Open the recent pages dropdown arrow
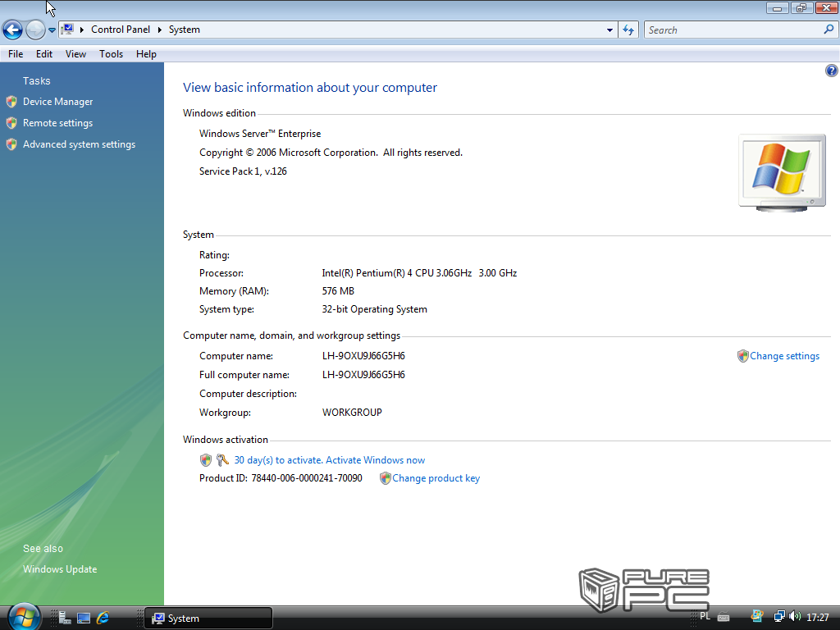This screenshot has width=840, height=630. [52, 30]
